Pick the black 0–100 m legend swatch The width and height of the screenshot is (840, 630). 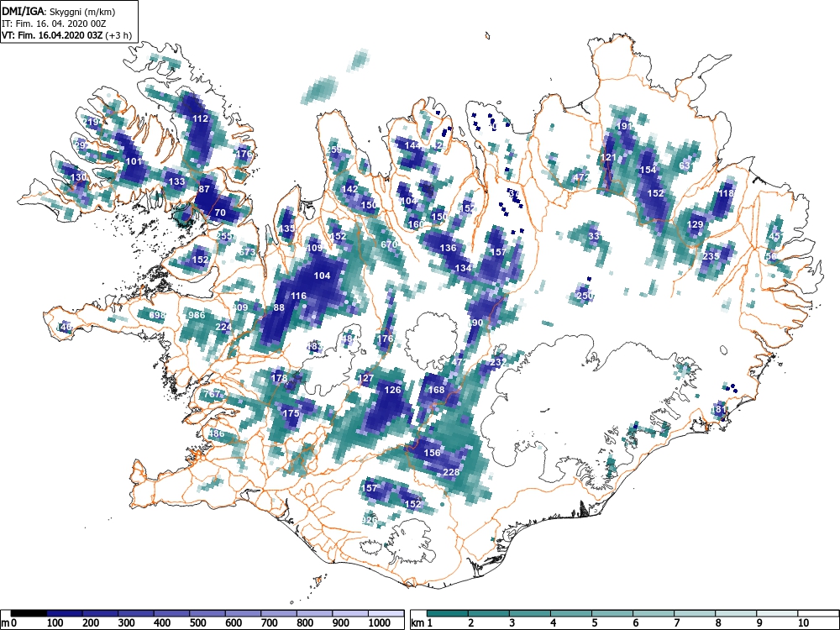29,613
